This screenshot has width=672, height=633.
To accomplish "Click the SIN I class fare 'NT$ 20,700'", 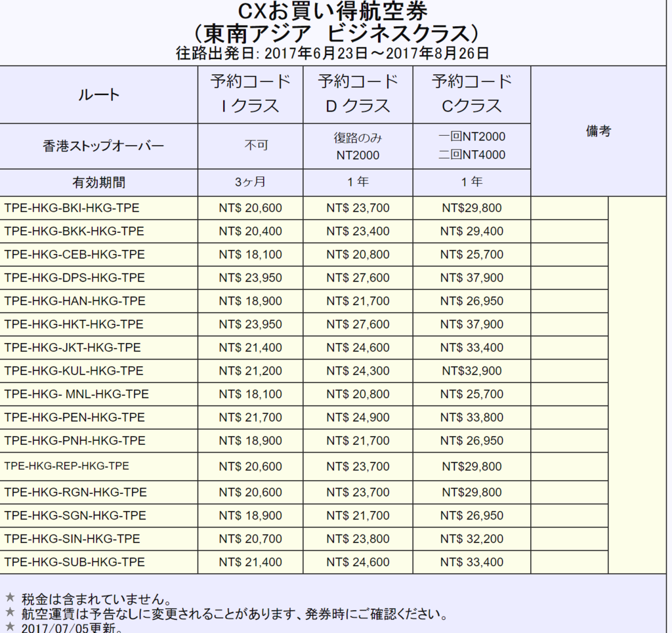I will point(250,539).
